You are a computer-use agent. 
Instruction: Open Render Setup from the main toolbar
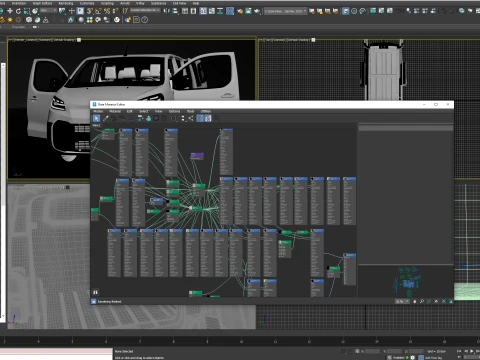240,11
